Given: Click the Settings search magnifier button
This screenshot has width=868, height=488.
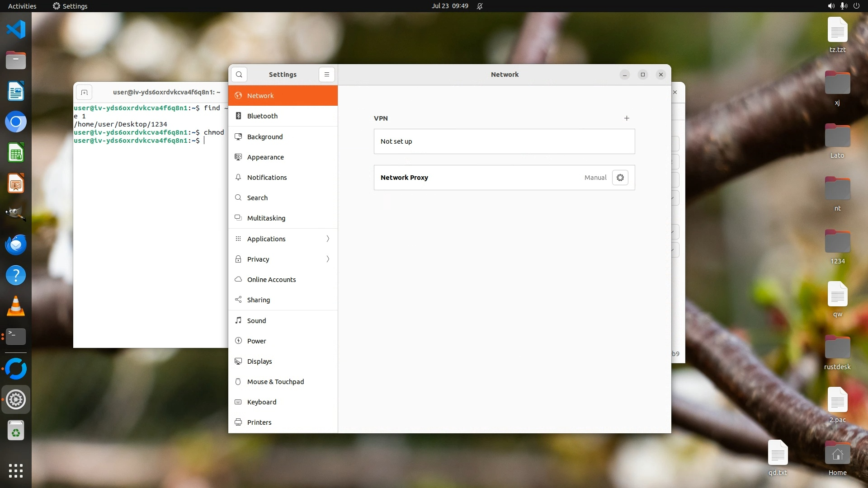Looking at the screenshot, I should [x=239, y=75].
